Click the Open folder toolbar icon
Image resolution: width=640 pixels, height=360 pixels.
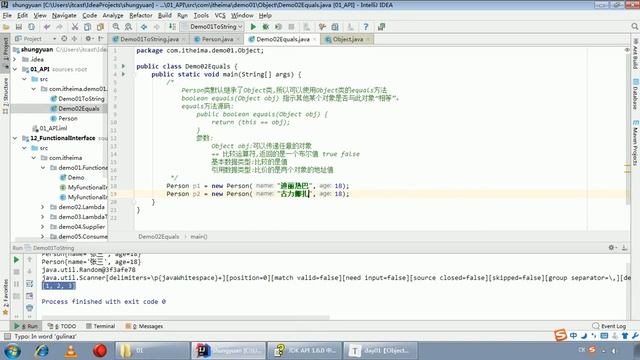(x=6, y=27)
